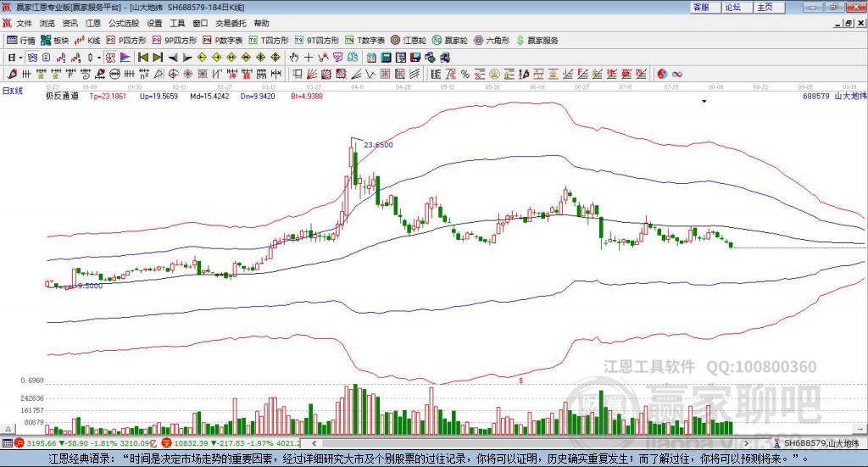Select the n² square tool icon
Image resolution: width=868 pixels, height=467 pixels.
(x=144, y=74)
